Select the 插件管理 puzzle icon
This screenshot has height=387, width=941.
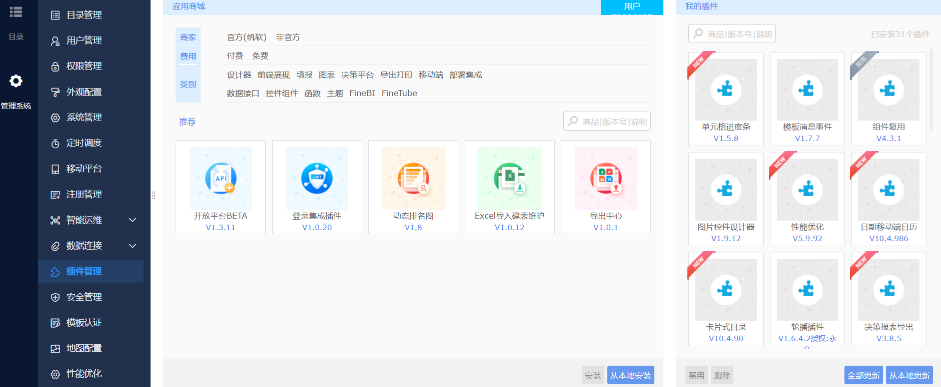55,271
